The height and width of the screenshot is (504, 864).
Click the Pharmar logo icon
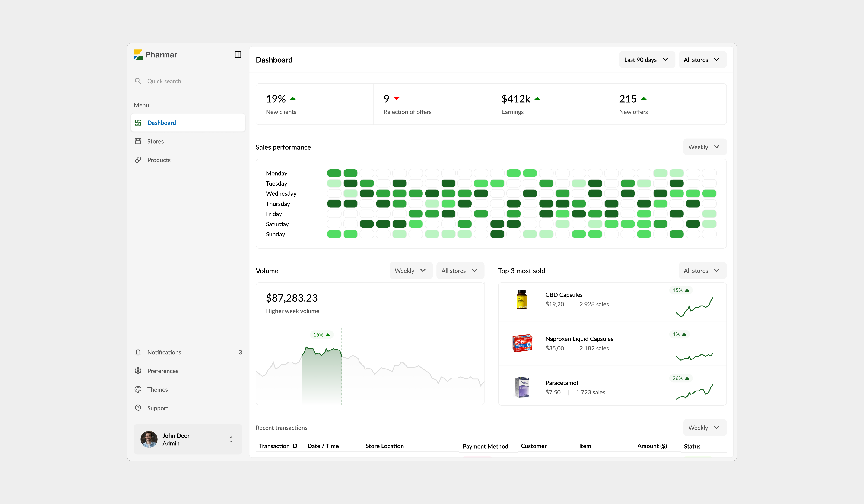pos(138,55)
